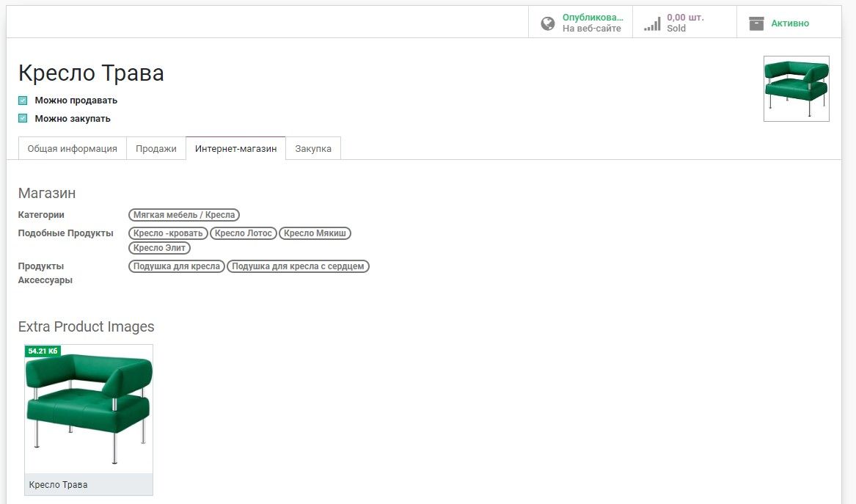Select the 'Интернет-магазин' tab

click(235, 148)
